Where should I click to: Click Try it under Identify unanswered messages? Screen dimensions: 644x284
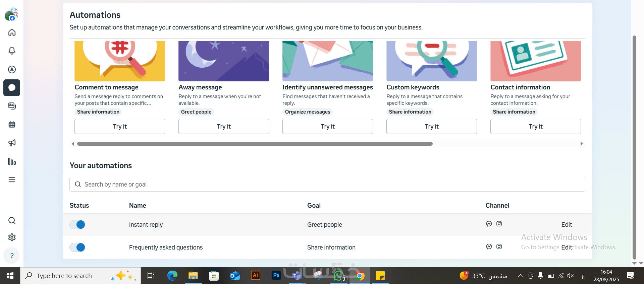click(328, 126)
